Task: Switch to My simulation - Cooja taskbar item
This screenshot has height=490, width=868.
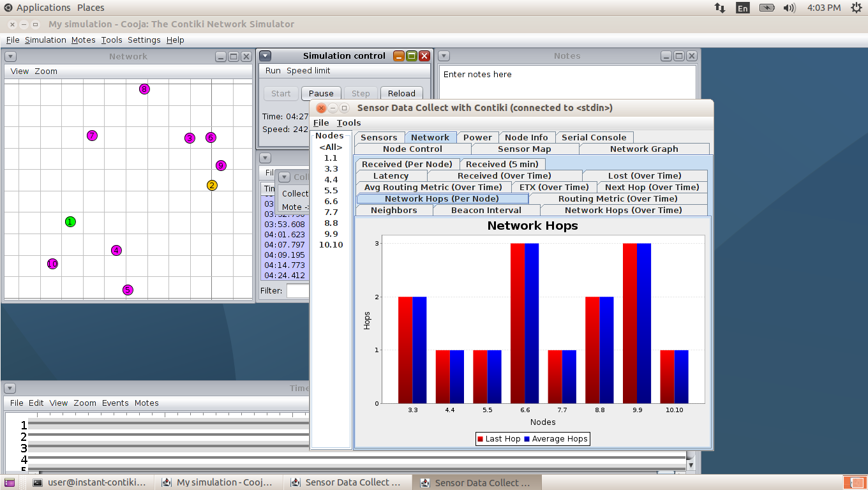Action: point(219,483)
